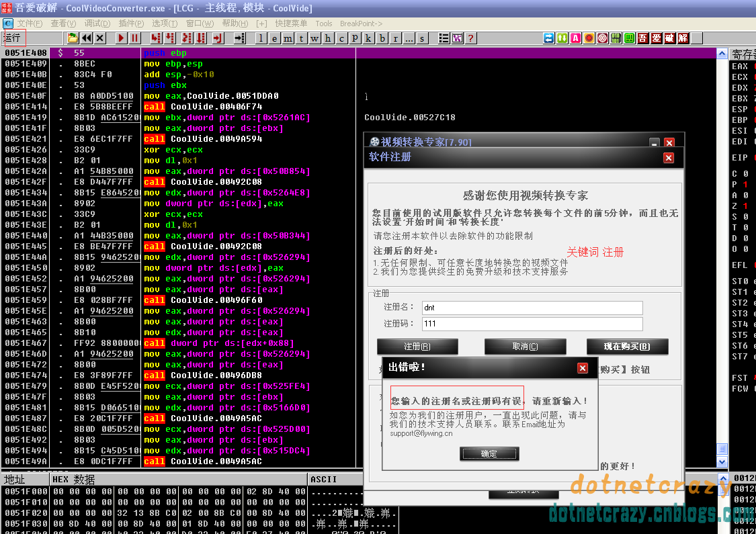Screen dimensions: 756x534
Task: Click the Close program X toolbar icon
Action: 100,38
